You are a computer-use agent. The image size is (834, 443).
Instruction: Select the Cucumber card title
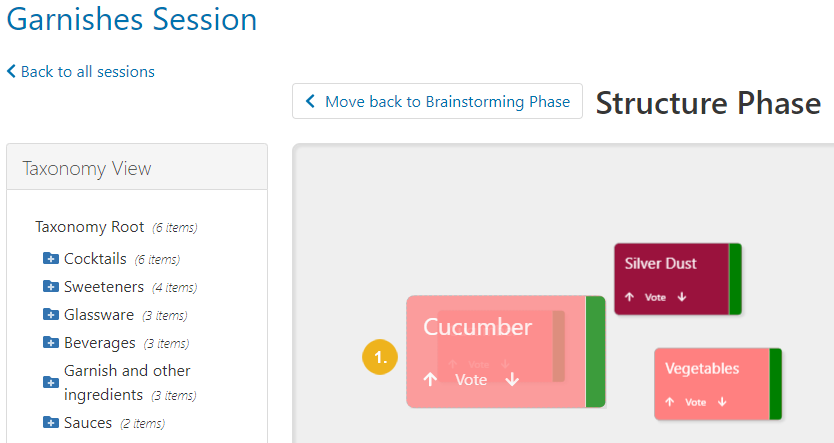click(477, 327)
